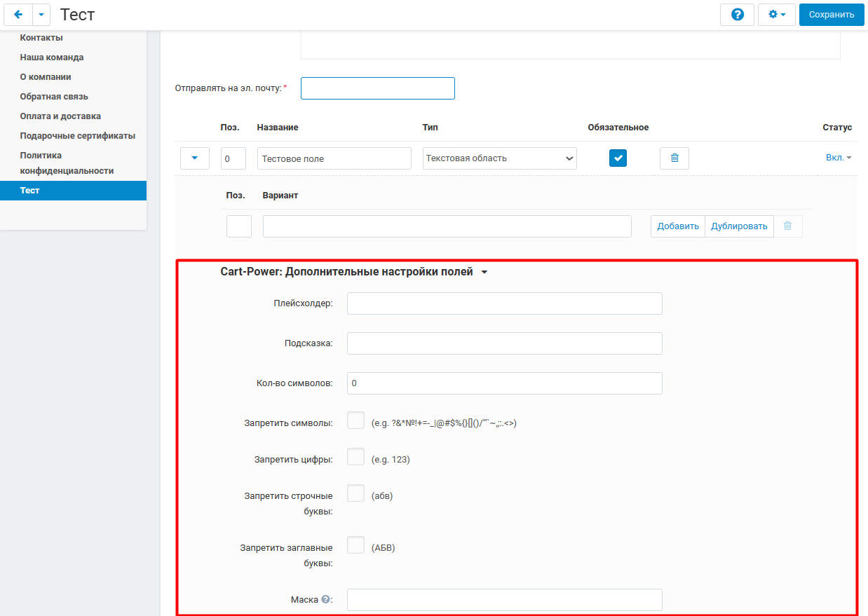Open the Вкл. status dropdown

pyautogui.click(x=839, y=158)
